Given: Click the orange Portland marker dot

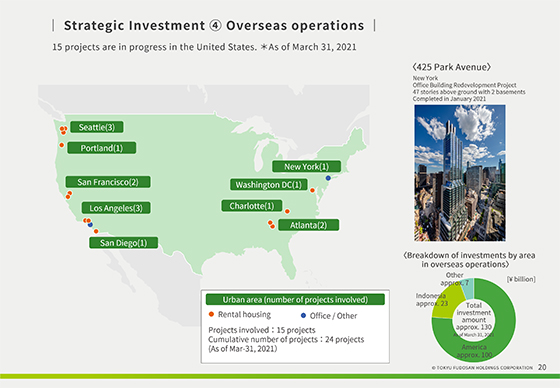Looking at the screenshot, I should click(x=61, y=145).
